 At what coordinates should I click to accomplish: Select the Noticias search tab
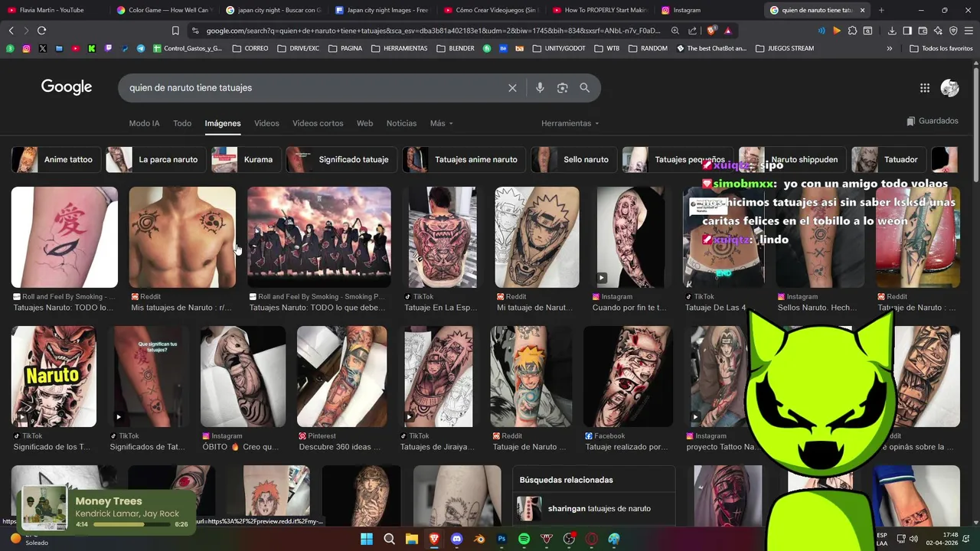pyautogui.click(x=401, y=123)
